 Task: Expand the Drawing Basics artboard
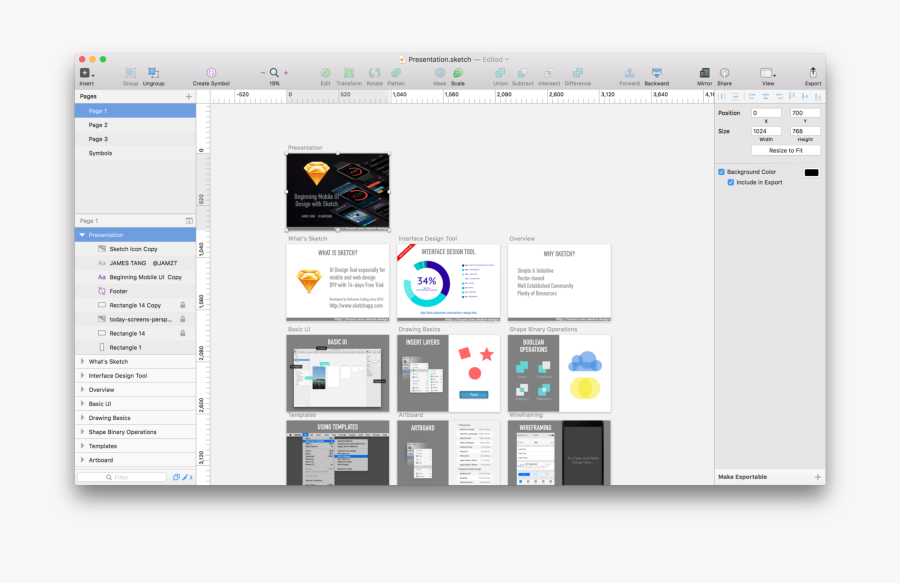click(x=82, y=418)
